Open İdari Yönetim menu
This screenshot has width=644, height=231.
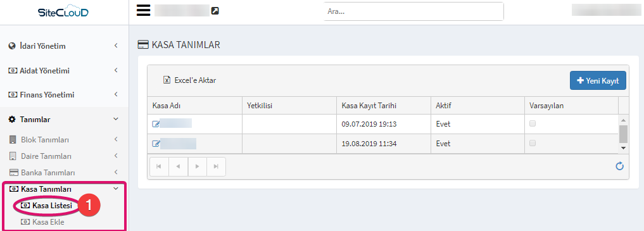(x=42, y=46)
